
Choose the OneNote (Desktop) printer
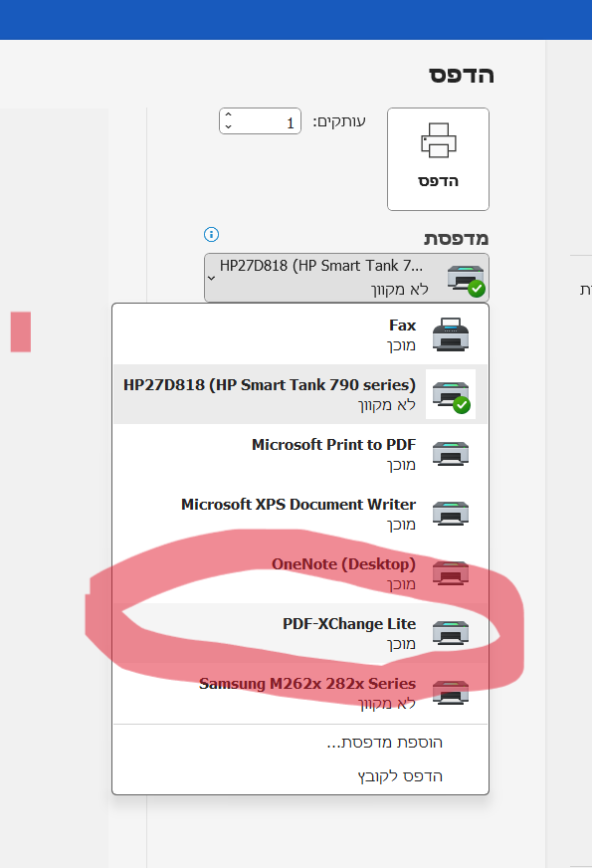(x=300, y=573)
